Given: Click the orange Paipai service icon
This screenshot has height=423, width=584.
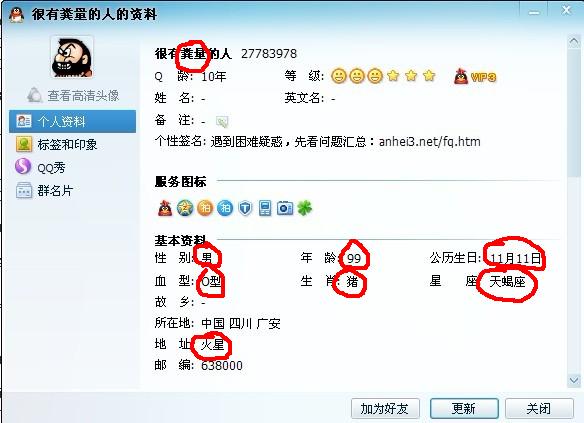Looking at the screenshot, I should click(x=205, y=208).
